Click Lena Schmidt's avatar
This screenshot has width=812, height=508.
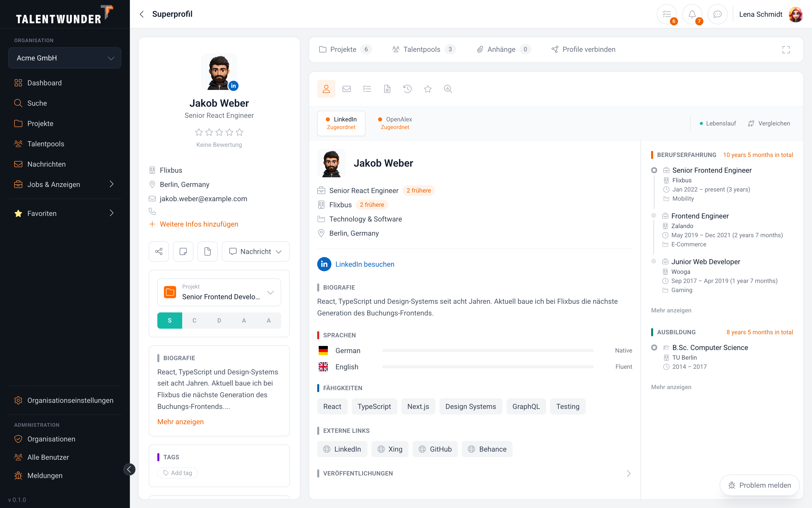click(x=796, y=14)
